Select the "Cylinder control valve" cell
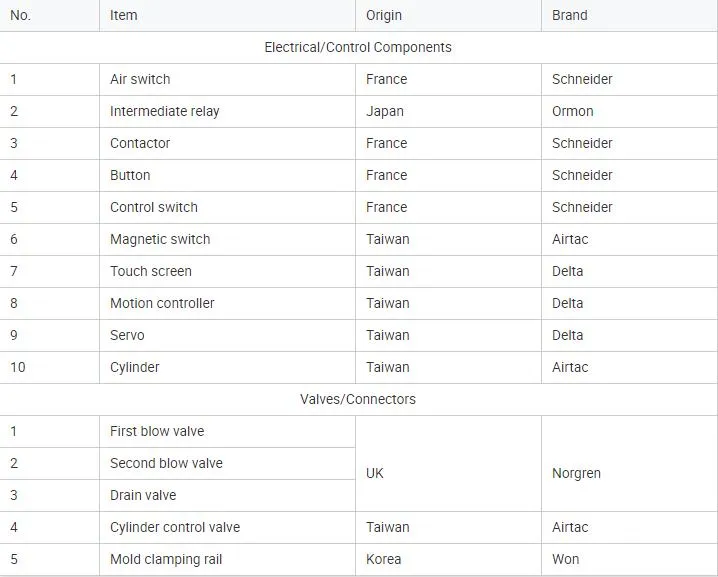 (x=175, y=527)
